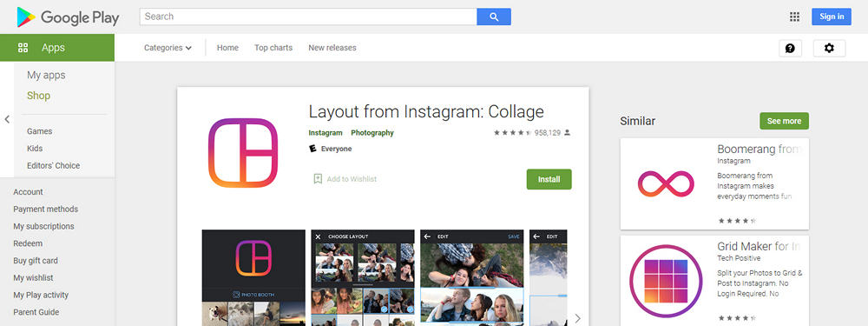Image resolution: width=868 pixels, height=326 pixels.
Task: Expand the Categories dropdown
Action: pos(168,48)
